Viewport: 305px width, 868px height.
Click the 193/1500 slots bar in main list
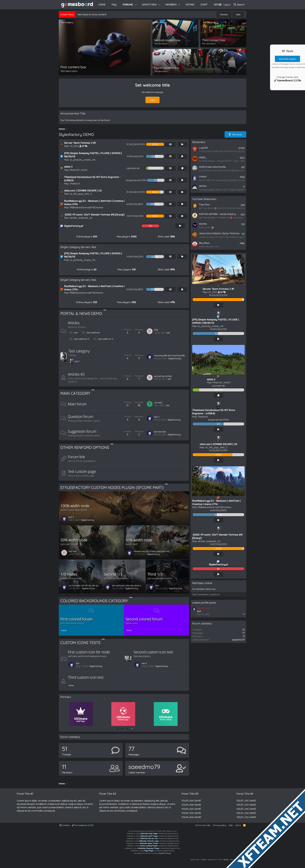pos(155,168)
